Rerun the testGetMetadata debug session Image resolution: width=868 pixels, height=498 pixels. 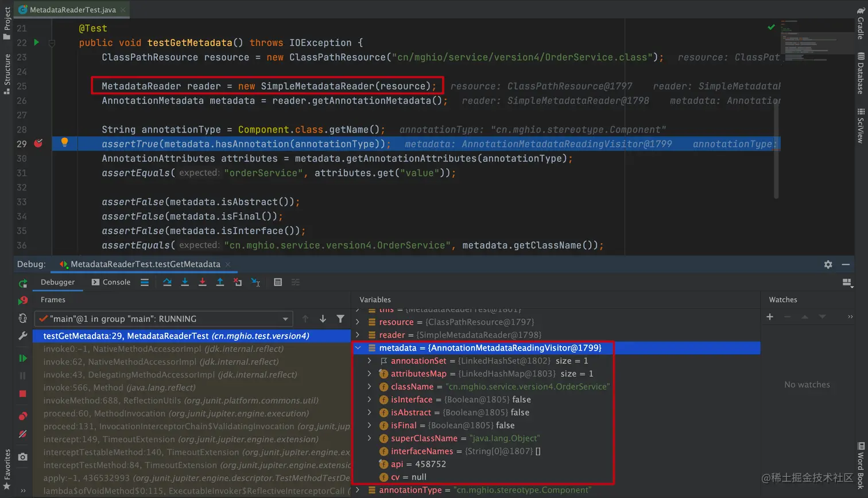(x=23, y=283)
